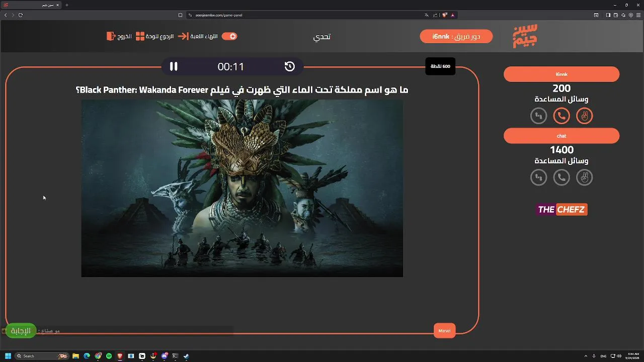644x362 pixels.
Task: Open the 600 نقطة points badge
Action: pyautogui.click(x=440, y=66)
